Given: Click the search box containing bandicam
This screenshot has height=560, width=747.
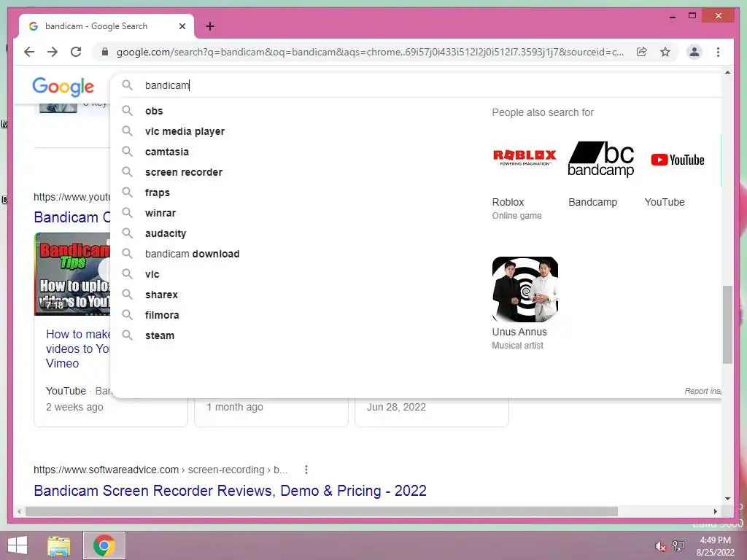Looking at the screenshot, I should tap(414, 85).
